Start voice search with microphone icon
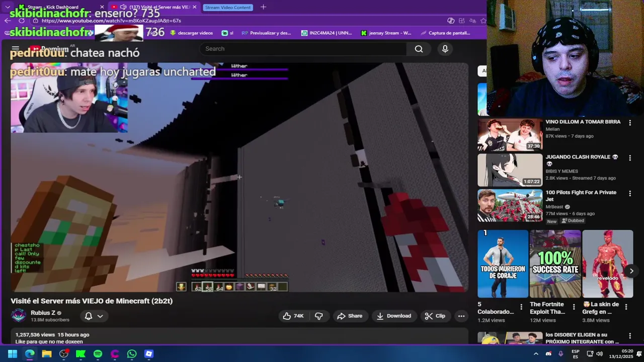644x362 pixels. click(445, 49)
